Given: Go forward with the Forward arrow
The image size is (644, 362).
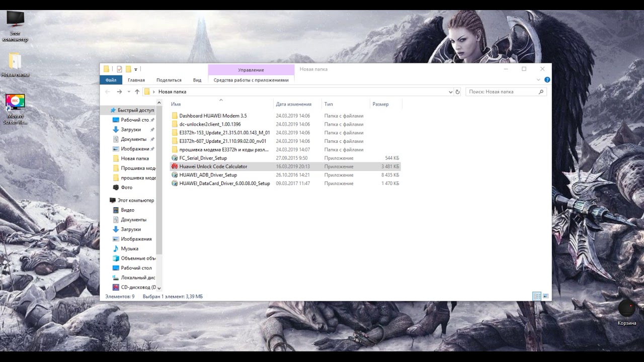Looking at the screenshot, I should tap(119, 92).
